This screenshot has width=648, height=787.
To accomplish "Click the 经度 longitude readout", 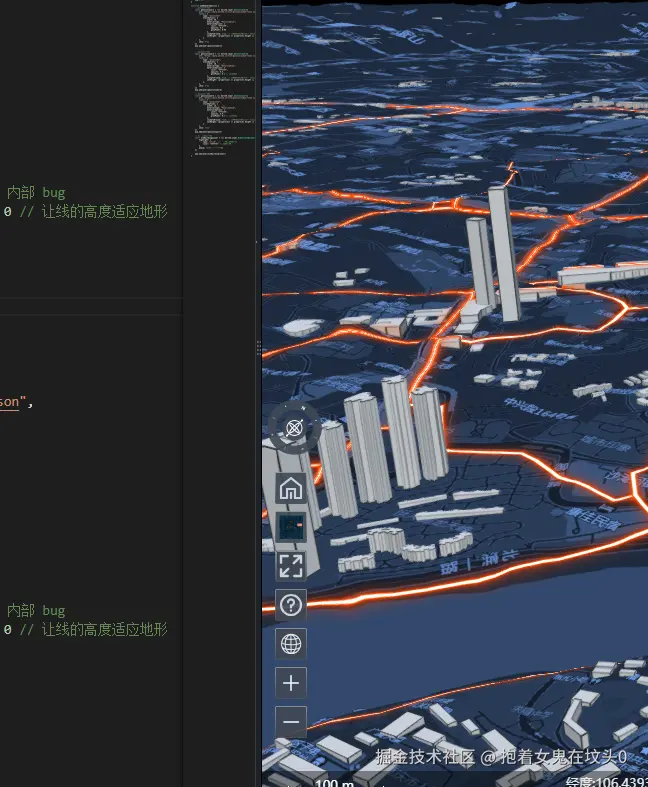I will click(x=606, y=781).
